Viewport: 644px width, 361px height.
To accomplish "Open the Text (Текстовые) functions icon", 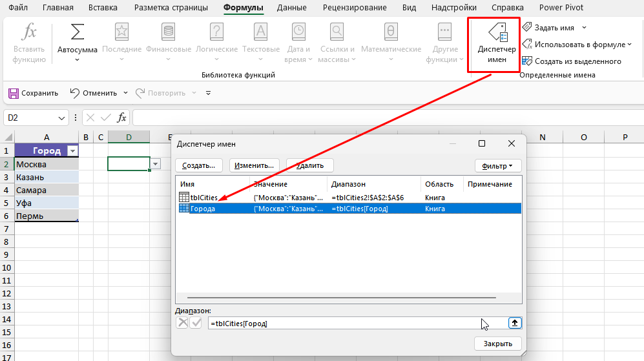I will pyautogui.click(x=260, y=32).
